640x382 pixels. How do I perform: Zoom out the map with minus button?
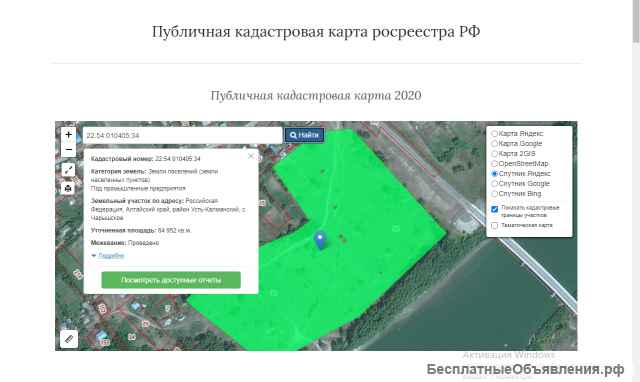pos(69,150)
